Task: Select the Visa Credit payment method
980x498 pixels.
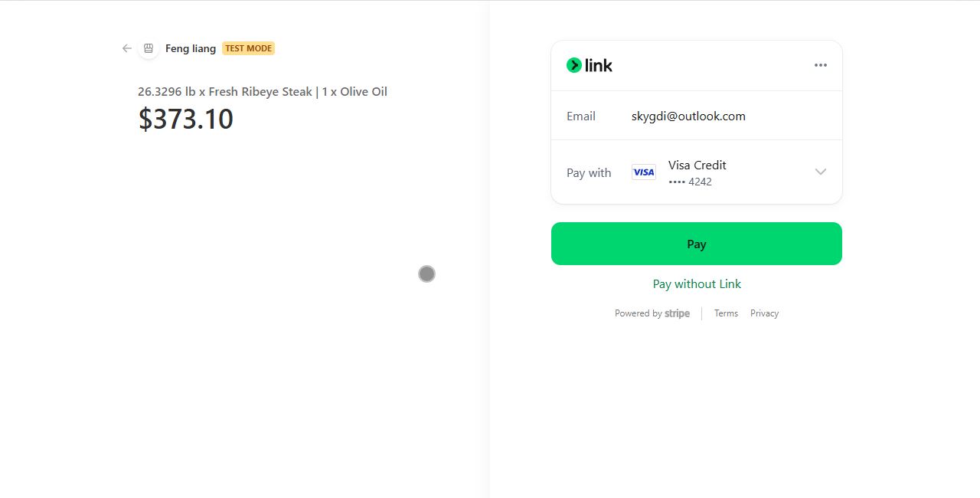Action: [697, 165]
